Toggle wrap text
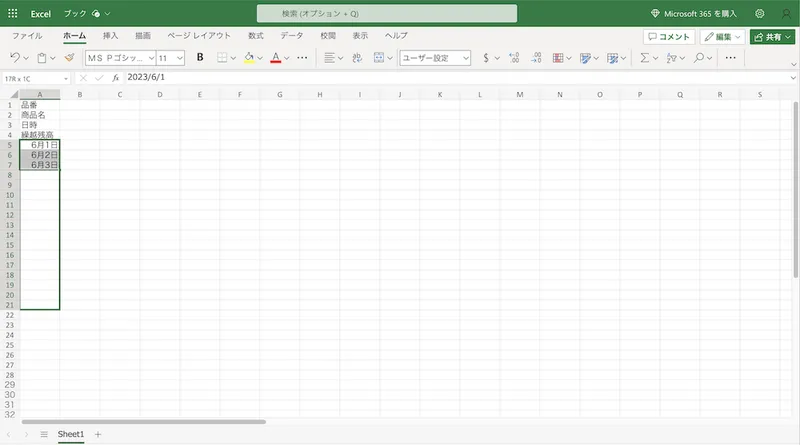 [x=357, y=58]
